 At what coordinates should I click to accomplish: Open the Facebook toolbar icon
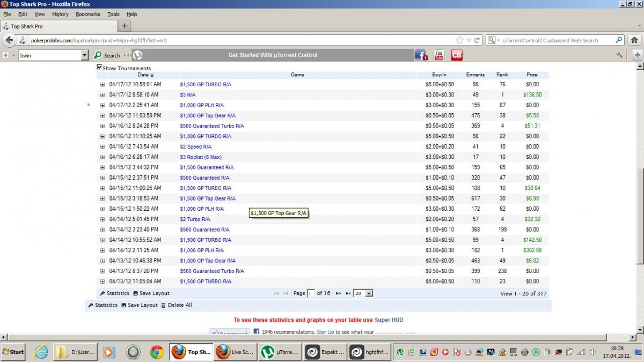pos(421,55)
